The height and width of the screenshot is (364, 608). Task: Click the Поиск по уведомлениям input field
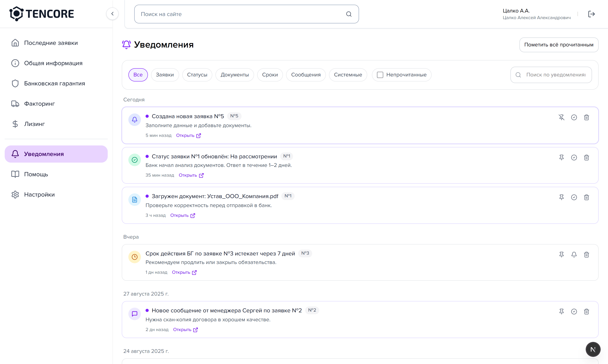click(x=556, y=75)
